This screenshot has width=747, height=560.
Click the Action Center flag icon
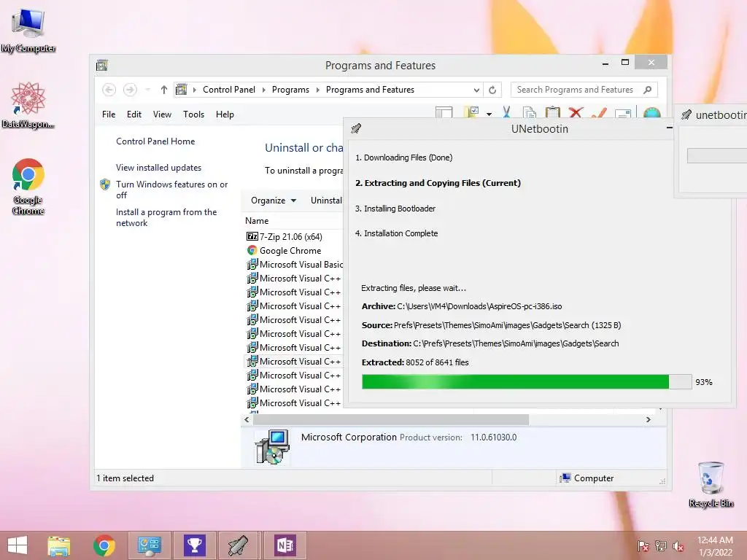(x=643, y=546)
